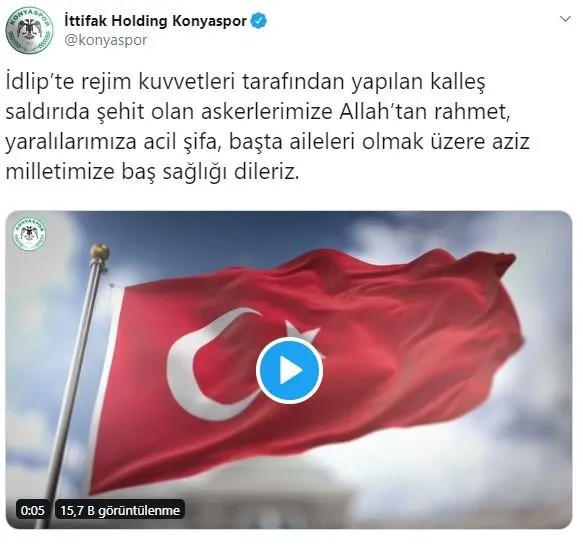Open the İttifak Holding Konyaspor display name
This screenshot has height=545, width=583.
tap(155, 21)
